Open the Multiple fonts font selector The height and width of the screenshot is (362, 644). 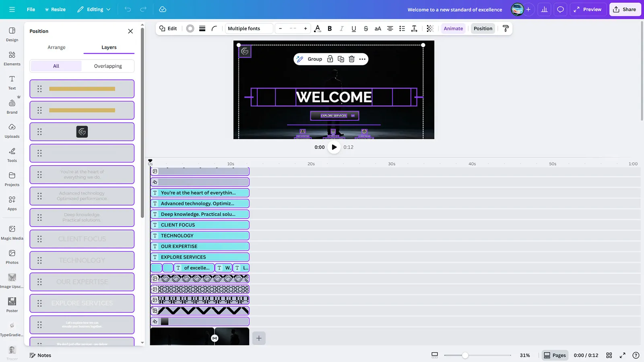[x=249, y=29]
